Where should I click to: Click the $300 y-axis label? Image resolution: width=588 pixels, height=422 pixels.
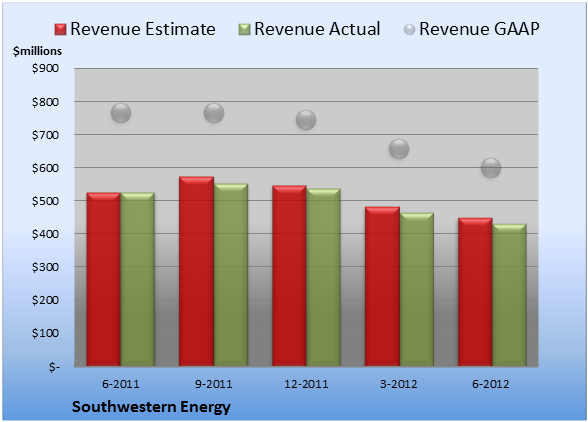[x=45, y=267]
